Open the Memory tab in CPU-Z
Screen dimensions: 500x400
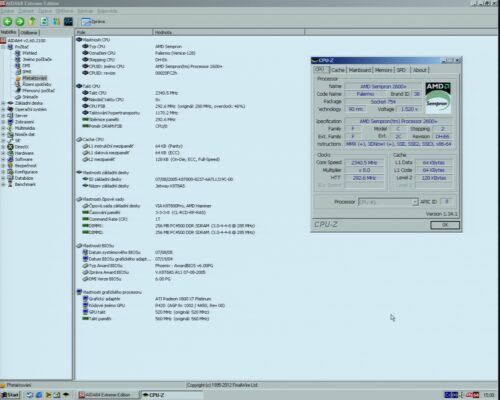click(383, 70)
